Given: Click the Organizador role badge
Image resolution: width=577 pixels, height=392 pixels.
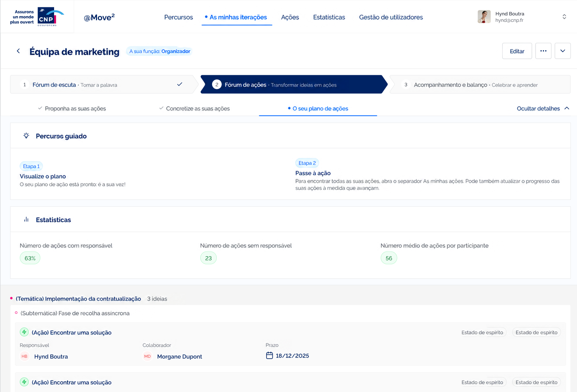Looking at the screenshot, I should point(159,51).
